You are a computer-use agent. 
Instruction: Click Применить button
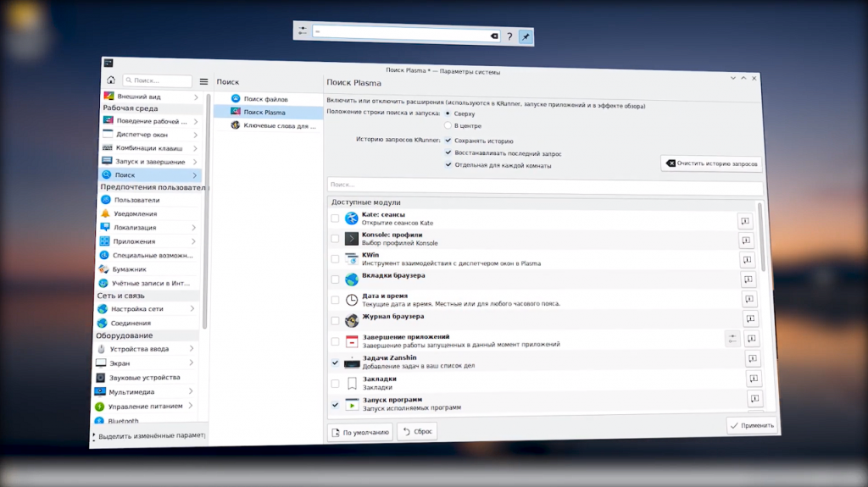[x=752, y=425]
